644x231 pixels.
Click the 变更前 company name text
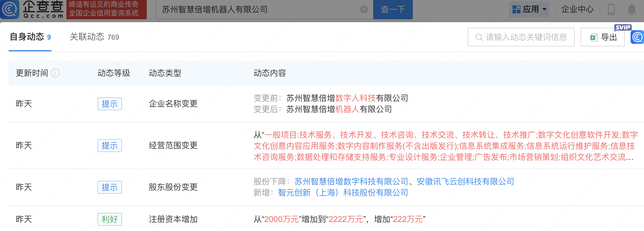(x=347, y=98)
